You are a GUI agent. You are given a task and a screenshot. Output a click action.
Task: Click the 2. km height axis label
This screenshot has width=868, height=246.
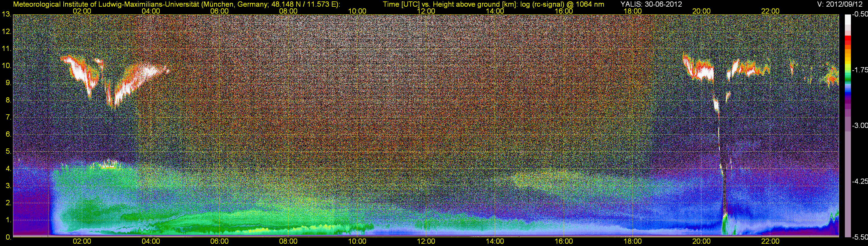point(9,203)
